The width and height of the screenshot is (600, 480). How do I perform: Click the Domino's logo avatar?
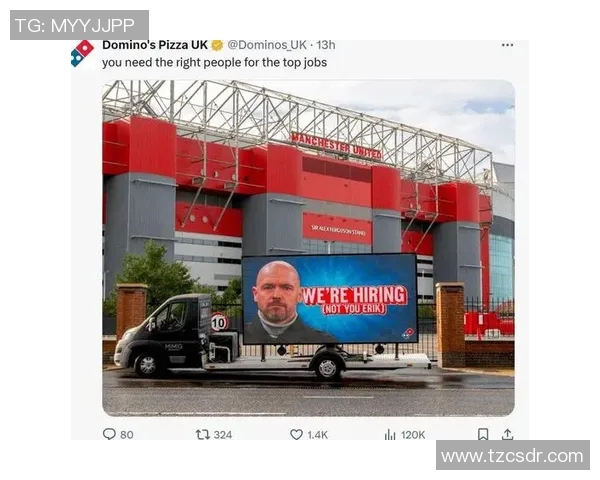point(82,54)
